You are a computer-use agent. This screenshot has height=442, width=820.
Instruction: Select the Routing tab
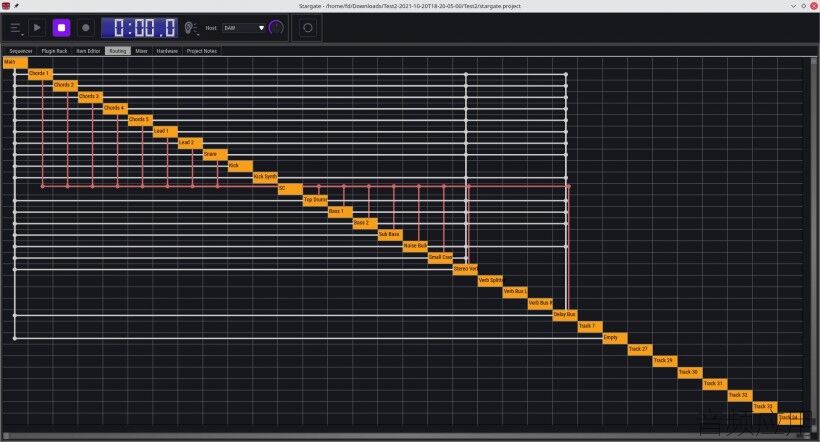pos(118,51)
